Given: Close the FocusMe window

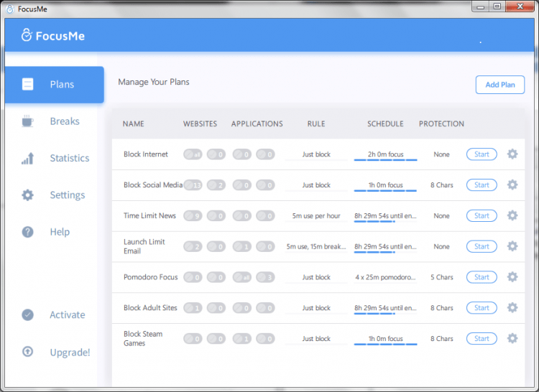Looking at the screenshot, I should tap(520, 6).
